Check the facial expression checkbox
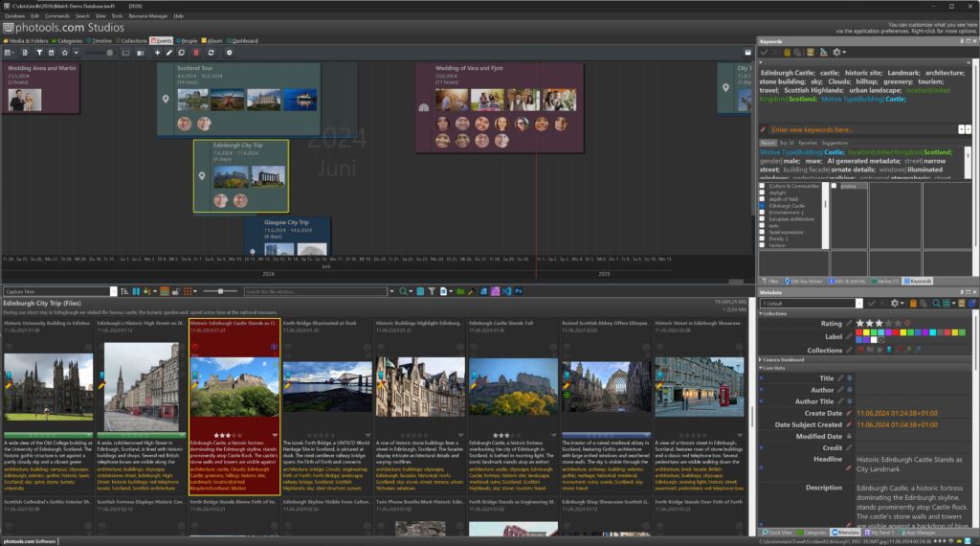980x546 pixels. [x=762, y=232]
